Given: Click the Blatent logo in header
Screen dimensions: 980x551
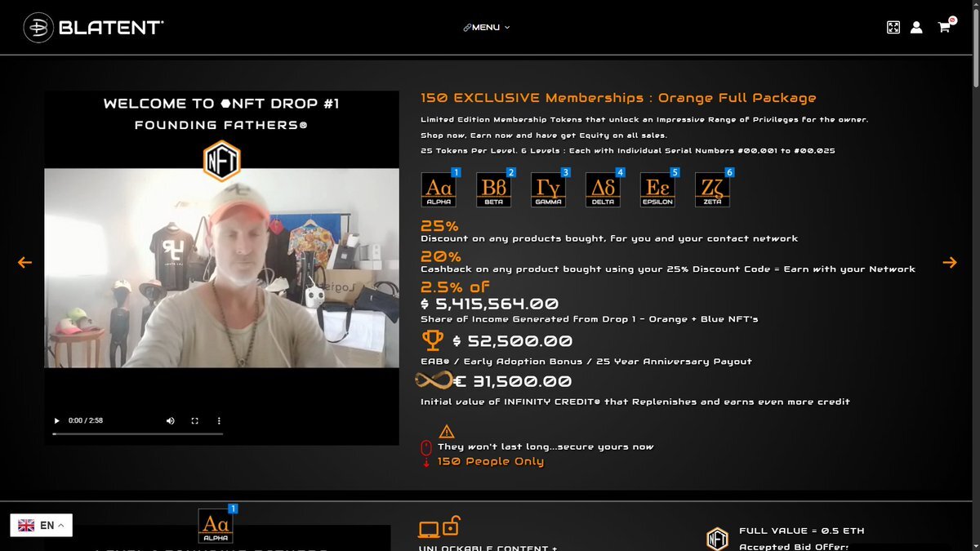Looking at the screenshot, I should click(x=94, y=27).
